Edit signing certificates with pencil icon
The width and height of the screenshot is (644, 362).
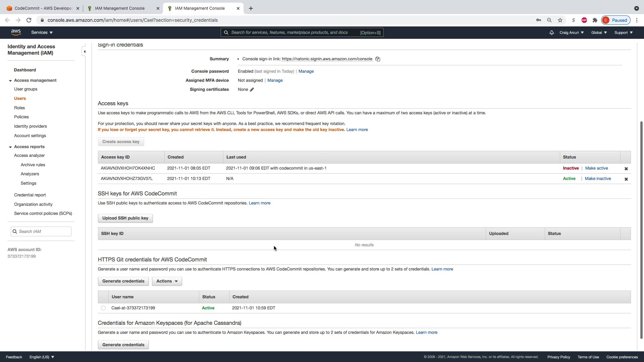pos(252,89)
